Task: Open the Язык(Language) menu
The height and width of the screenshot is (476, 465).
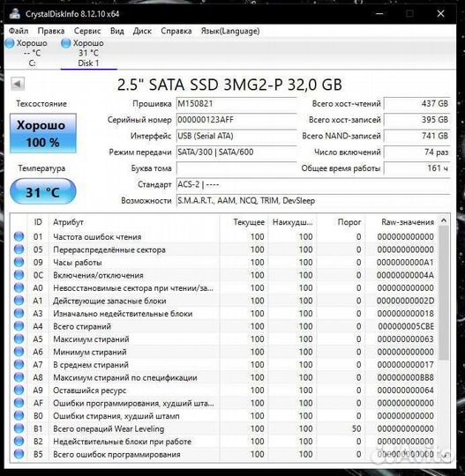Action: coord(230,31)
